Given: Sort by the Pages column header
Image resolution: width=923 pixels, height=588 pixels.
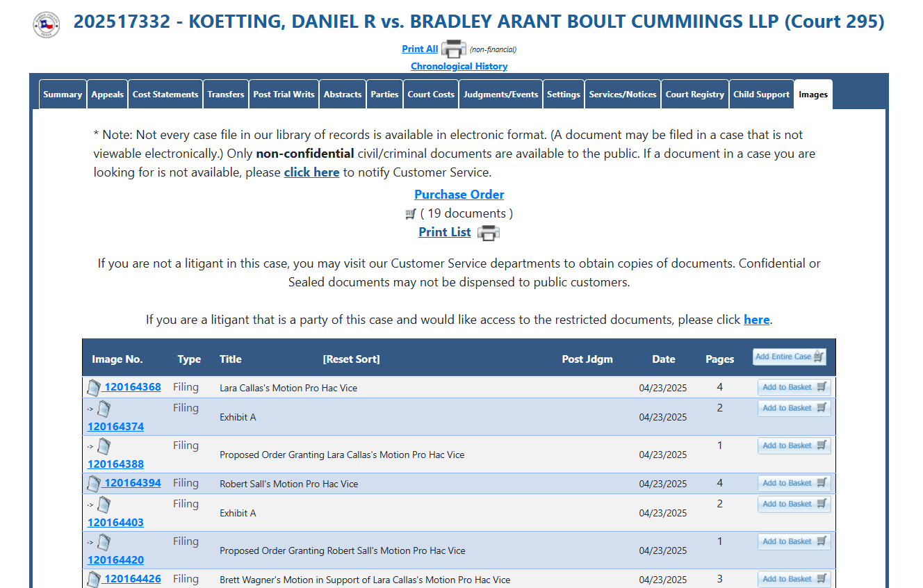Looking at the screenshot, I should point(720,359).
